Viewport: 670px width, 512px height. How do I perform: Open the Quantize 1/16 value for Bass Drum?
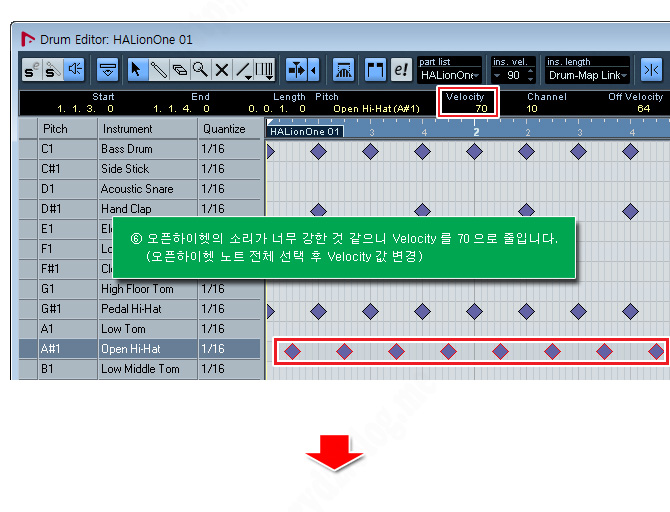[x=229, y=149]
